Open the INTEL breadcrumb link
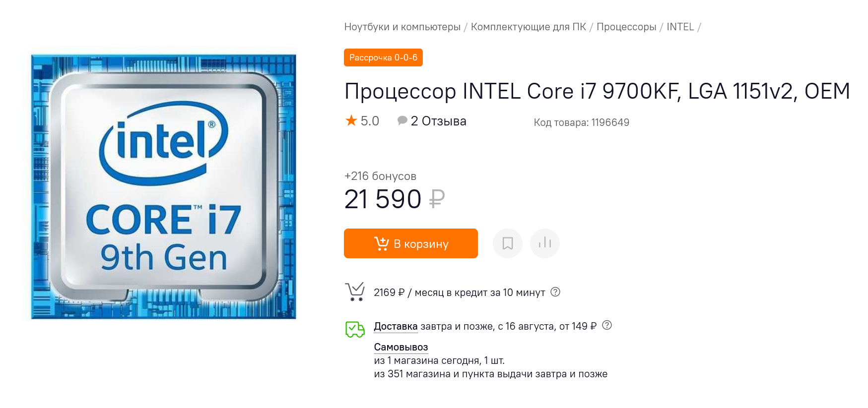This screenshot has width=868, height=408. tap(680, 27)
